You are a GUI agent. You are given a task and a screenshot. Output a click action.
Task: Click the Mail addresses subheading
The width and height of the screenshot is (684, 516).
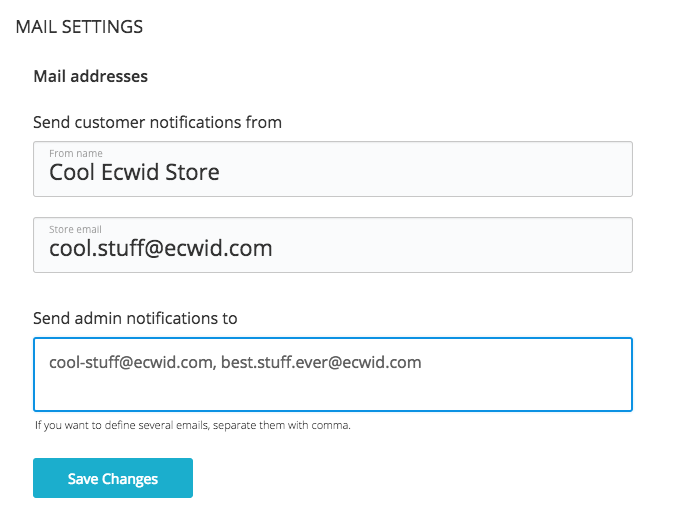click(91, 76)
